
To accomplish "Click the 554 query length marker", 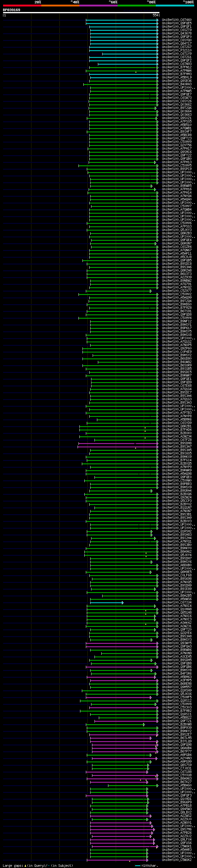I will point(155,15).
